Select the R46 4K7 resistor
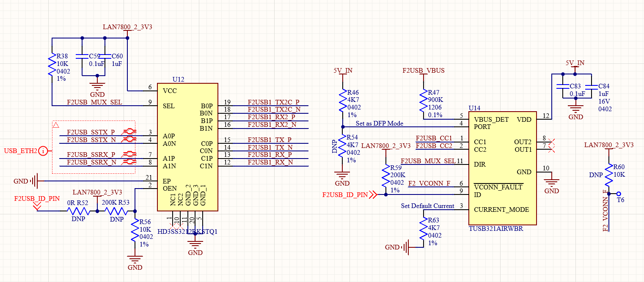The width and height of the screenshot is (644, 282). point(343,101)
